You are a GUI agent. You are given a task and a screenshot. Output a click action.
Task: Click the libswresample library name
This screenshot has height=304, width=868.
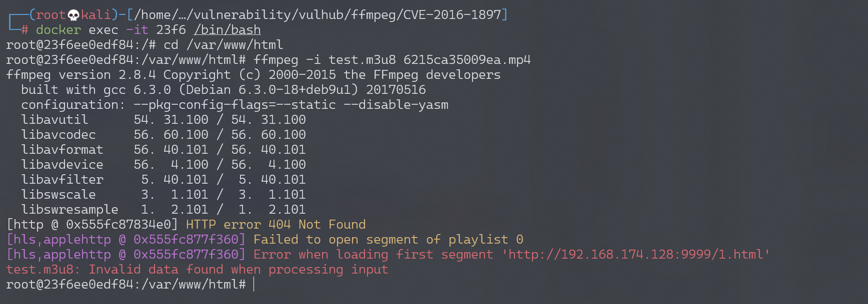point(69,210)
